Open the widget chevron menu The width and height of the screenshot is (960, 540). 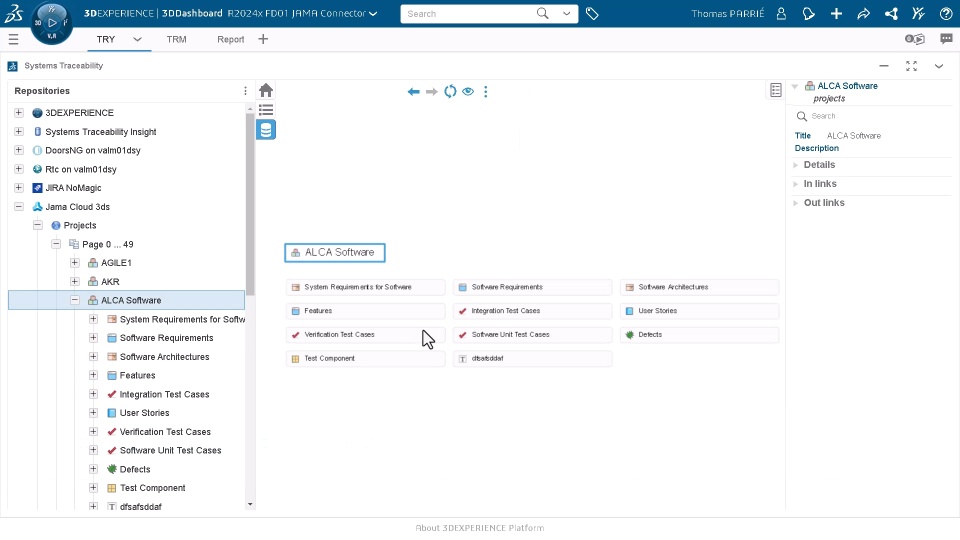tap(939, 66)
